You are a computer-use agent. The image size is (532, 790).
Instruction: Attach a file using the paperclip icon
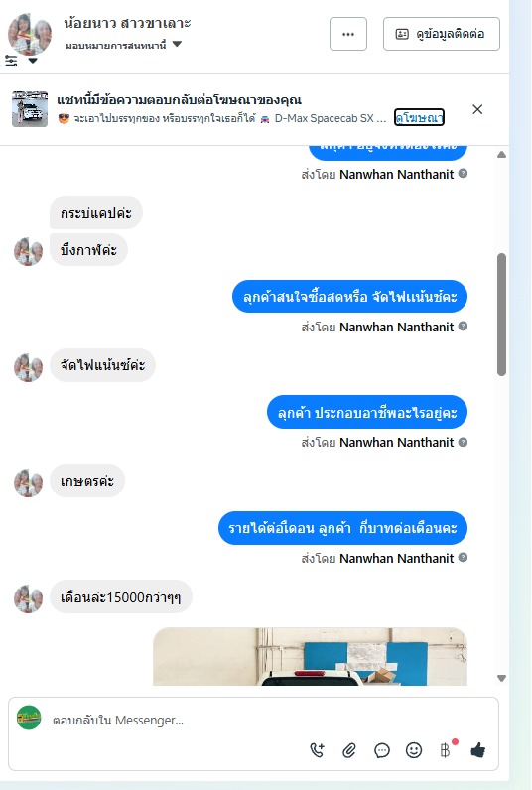tap(349, 750)
